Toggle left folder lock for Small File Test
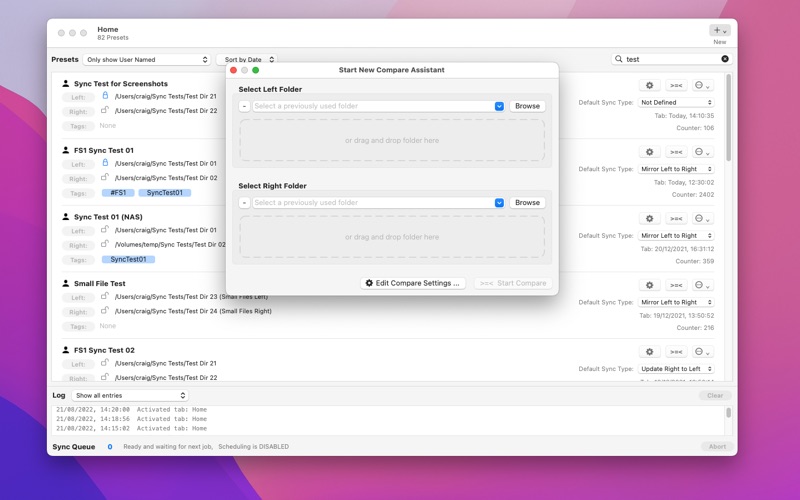Viewport: 800px width, 500px height. click(105, 295)
